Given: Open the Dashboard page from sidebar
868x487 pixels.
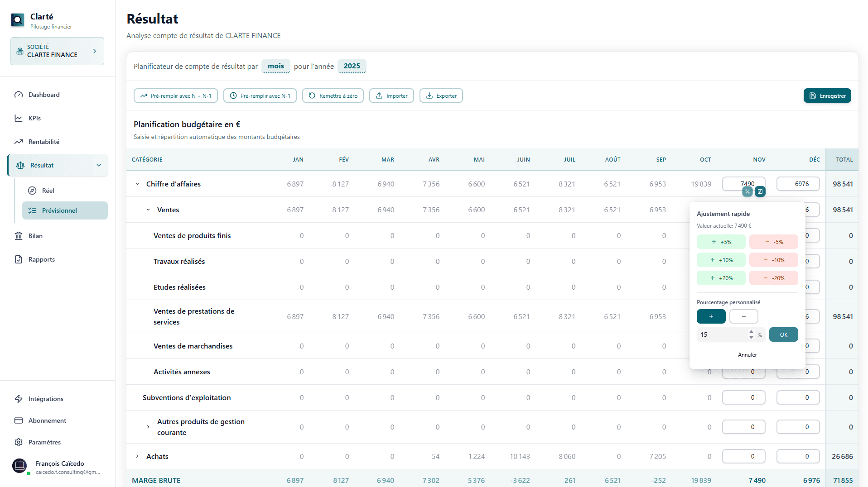Looking at the screenshot, I should pyautogui.click(x=44, y=95).
